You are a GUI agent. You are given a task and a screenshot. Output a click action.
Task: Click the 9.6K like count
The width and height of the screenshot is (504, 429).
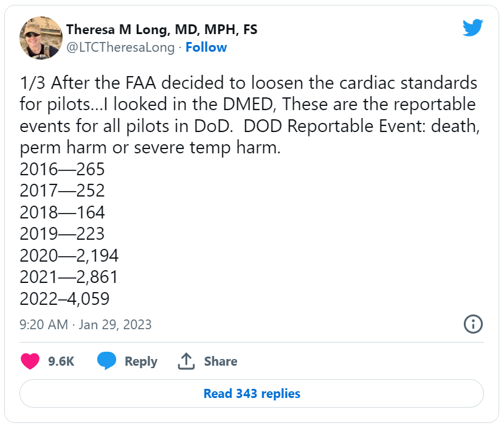tap(61, 361)
